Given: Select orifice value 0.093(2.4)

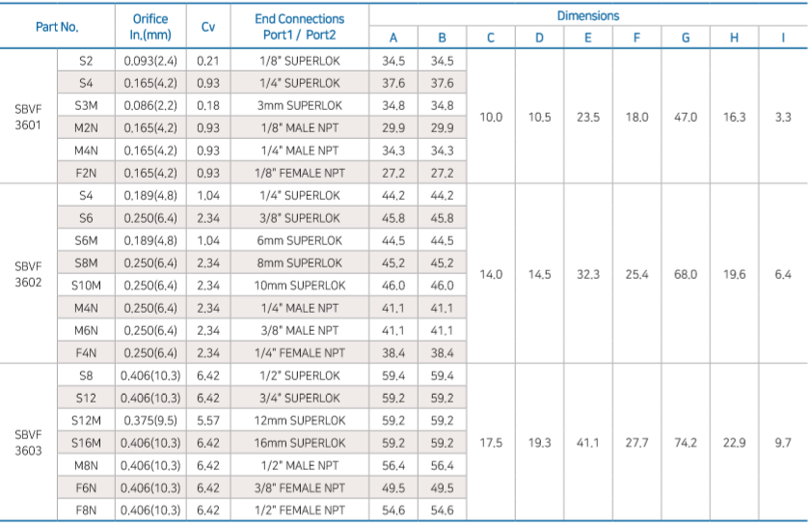Looking at the screenshot, I should (150, 61).
